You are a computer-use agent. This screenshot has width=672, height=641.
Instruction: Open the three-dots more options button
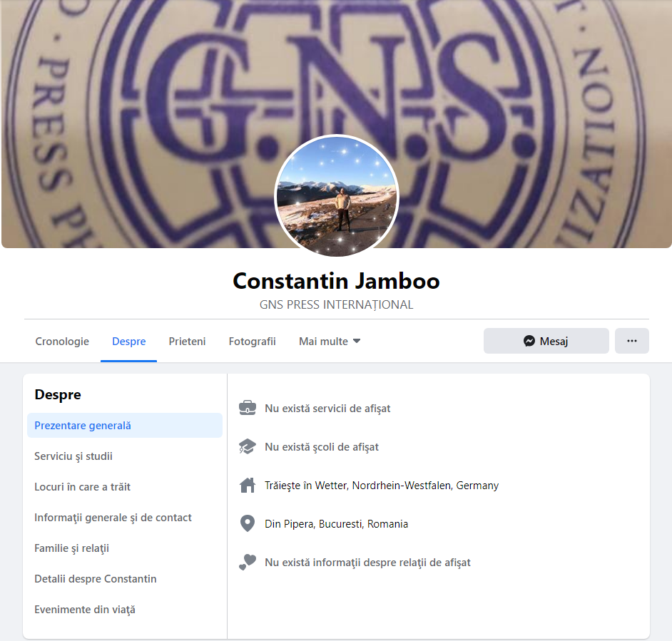(632, 341)
